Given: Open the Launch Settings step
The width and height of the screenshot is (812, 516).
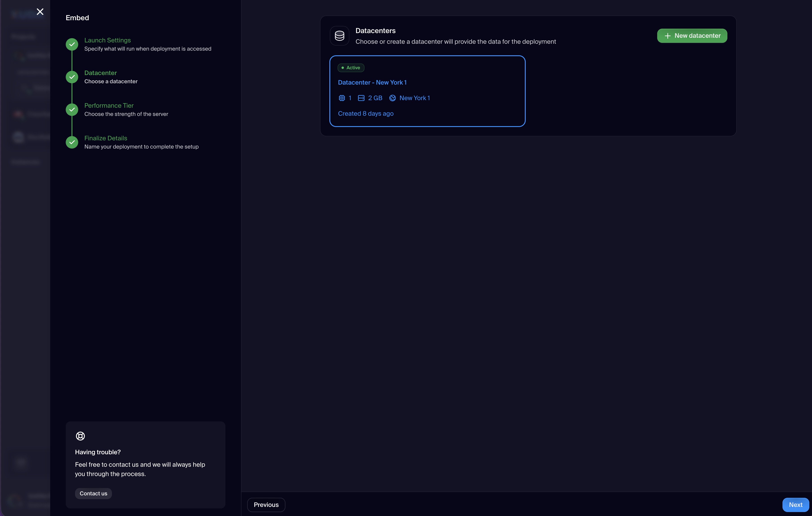Looking at the screenshot, I should [x=107, y=40].
